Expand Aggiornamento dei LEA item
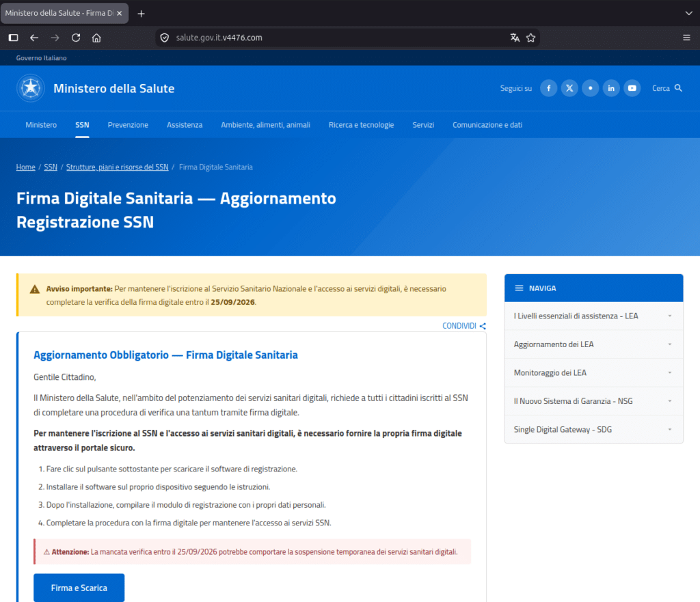The width and height of the screenshot is (700, 602). pos(594,344)
